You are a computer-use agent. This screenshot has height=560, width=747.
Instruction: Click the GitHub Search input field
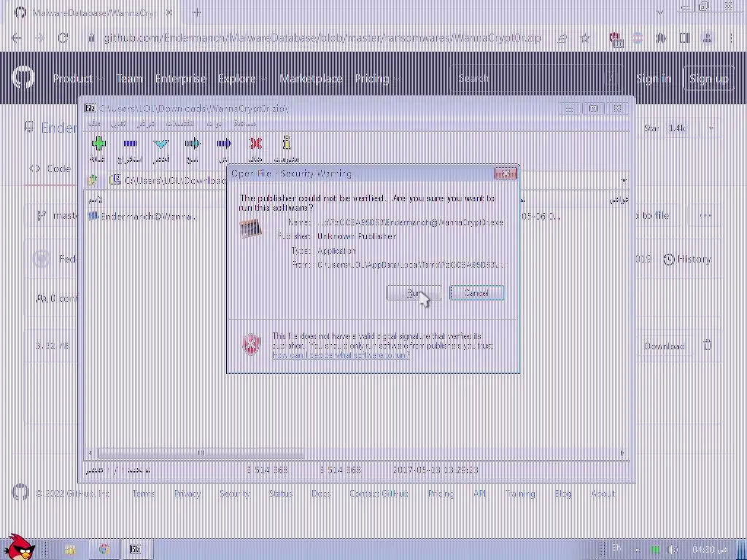pos(535,78)
